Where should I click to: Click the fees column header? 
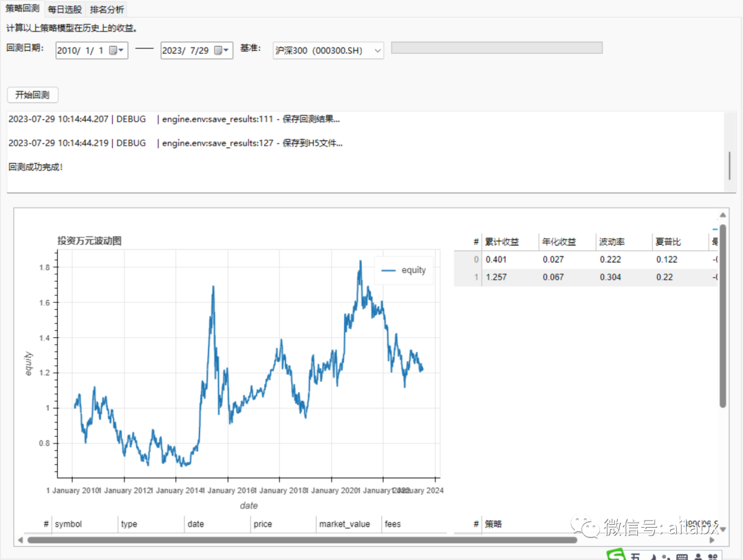point(414,524)
